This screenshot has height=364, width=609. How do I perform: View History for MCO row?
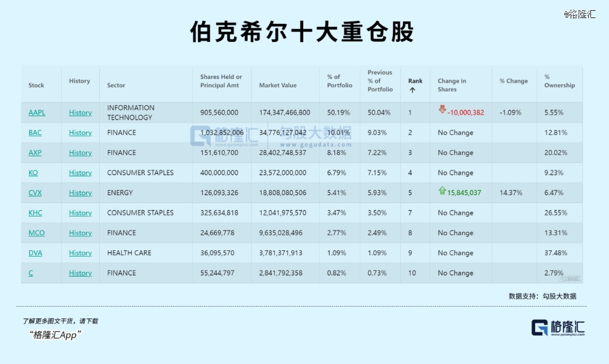(81, 233)
